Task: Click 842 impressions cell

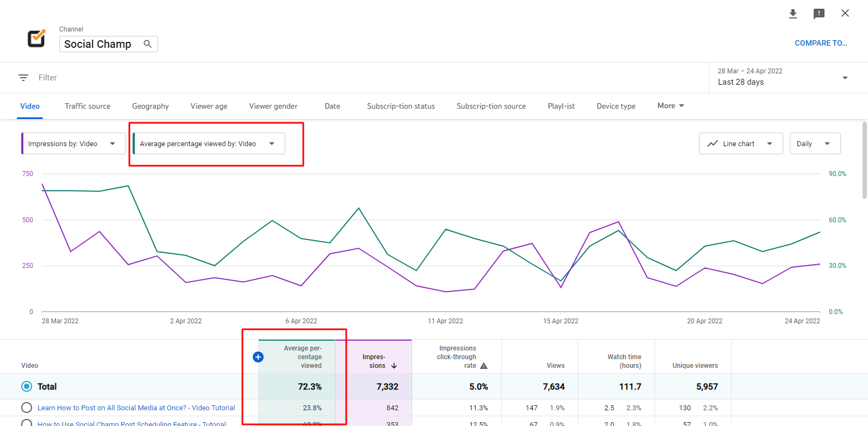Action: (x=392, y=408)
